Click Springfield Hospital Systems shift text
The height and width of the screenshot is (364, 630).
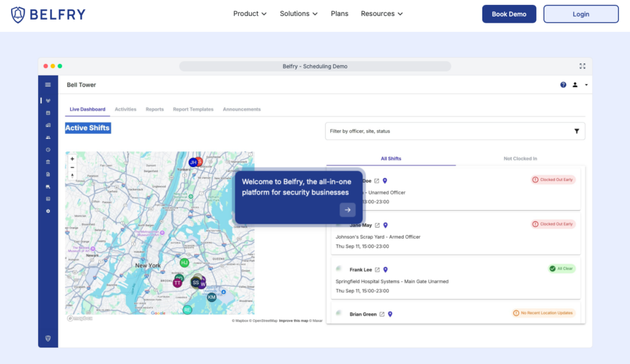click(x=392, y=282)
